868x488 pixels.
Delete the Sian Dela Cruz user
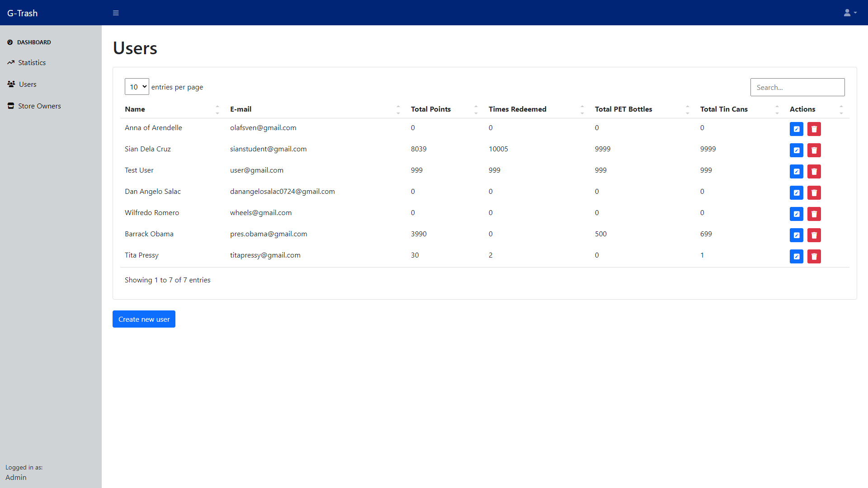pyautogui.click(x=814, y=150)
